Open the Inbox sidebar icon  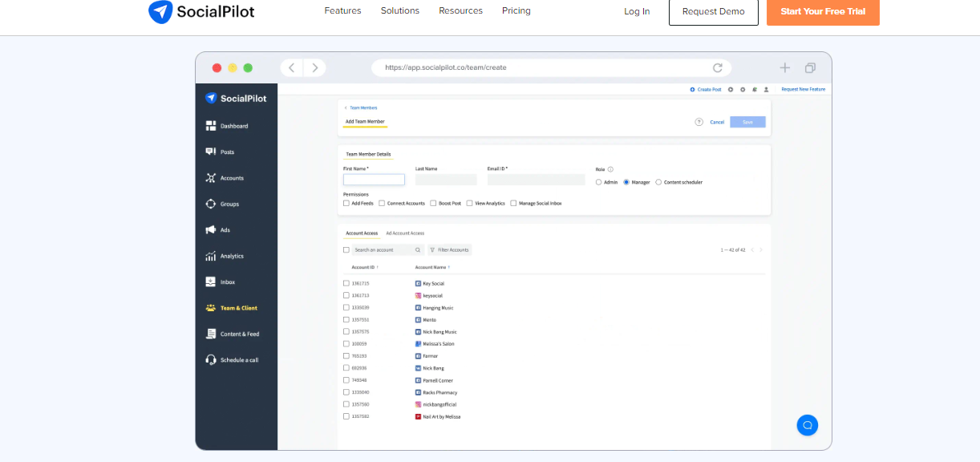211,282
